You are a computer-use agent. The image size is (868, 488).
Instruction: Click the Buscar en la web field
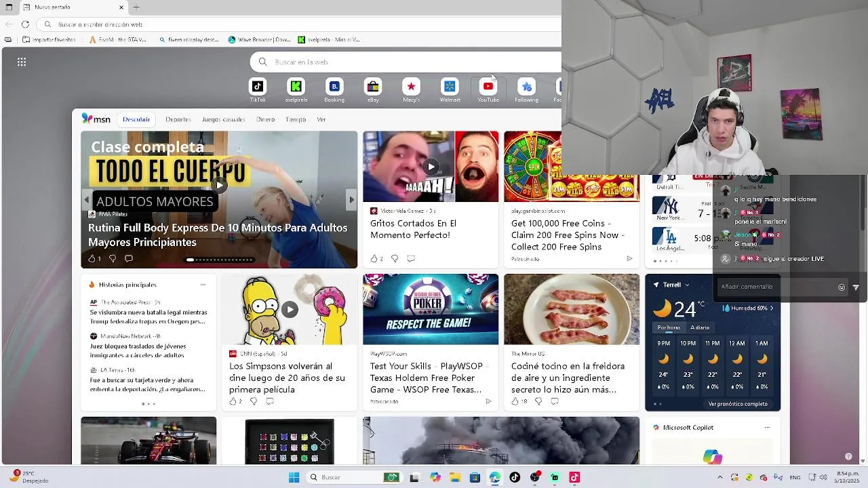coord(407,62)
